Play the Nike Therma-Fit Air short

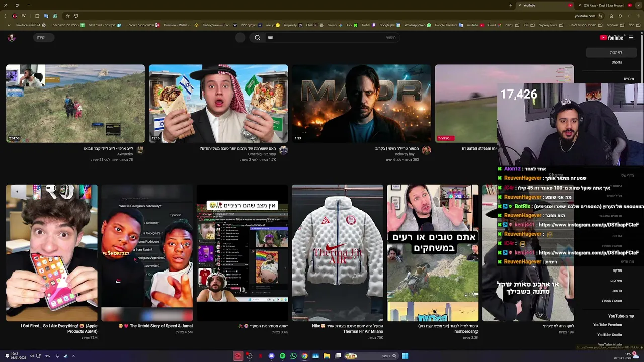pos(338,253)
